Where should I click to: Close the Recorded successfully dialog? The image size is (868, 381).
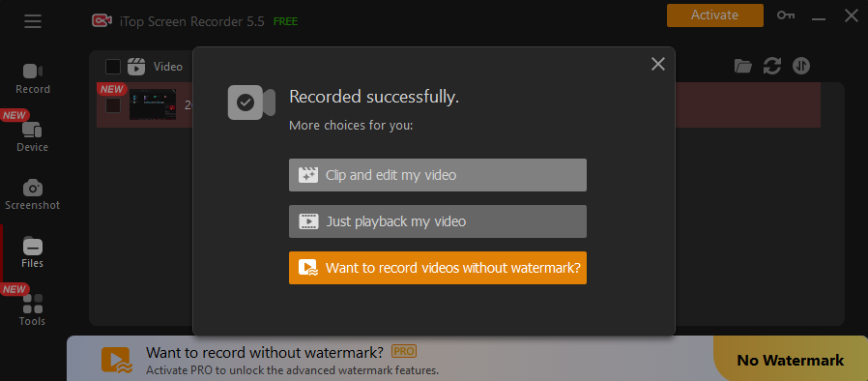(657, 64)
